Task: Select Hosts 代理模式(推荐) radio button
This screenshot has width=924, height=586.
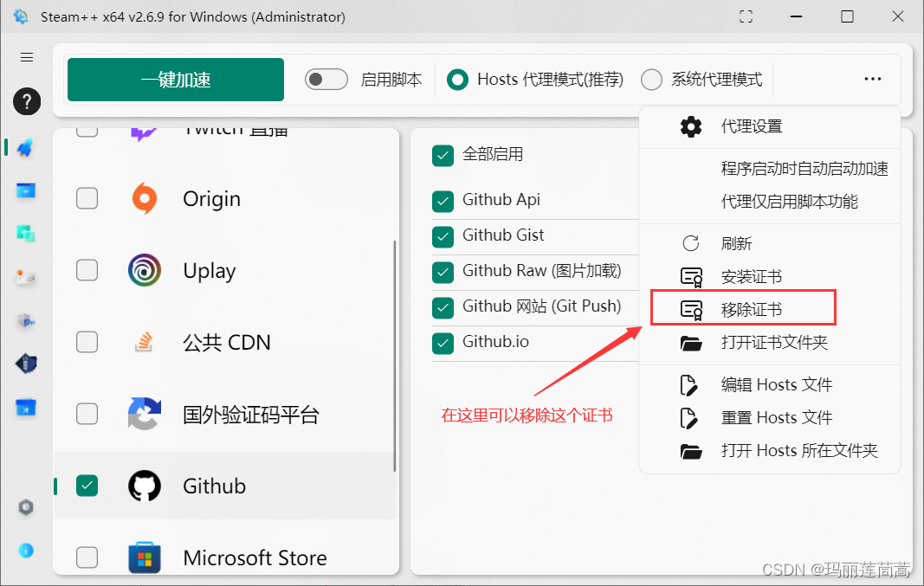Action: tap(457, 79)
